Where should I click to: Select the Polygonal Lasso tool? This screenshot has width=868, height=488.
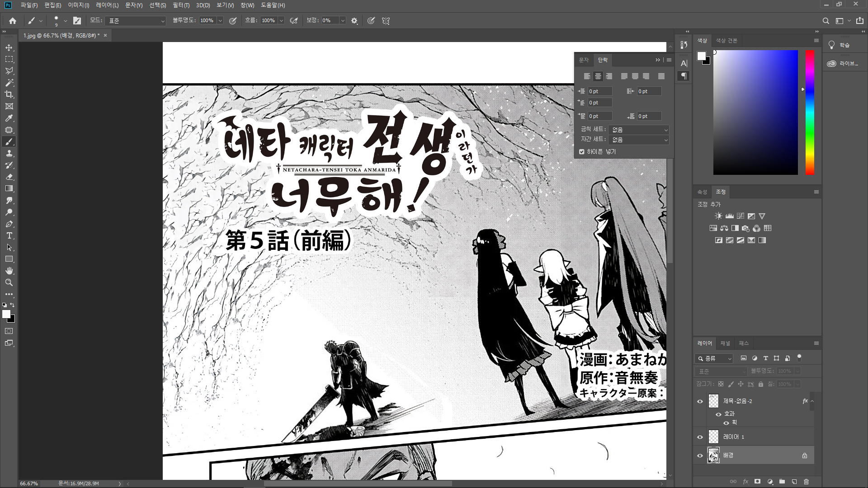tap(9, 71)
